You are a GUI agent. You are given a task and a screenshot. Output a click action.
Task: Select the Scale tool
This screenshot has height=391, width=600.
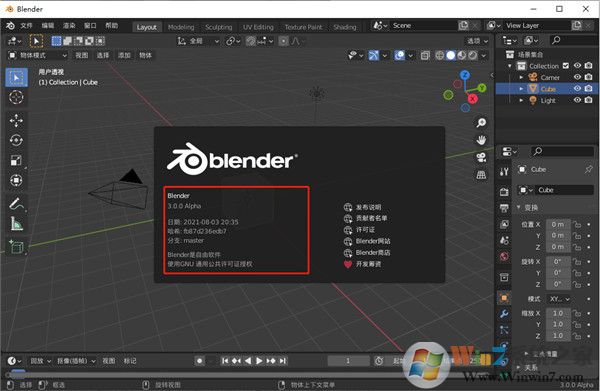16,160
